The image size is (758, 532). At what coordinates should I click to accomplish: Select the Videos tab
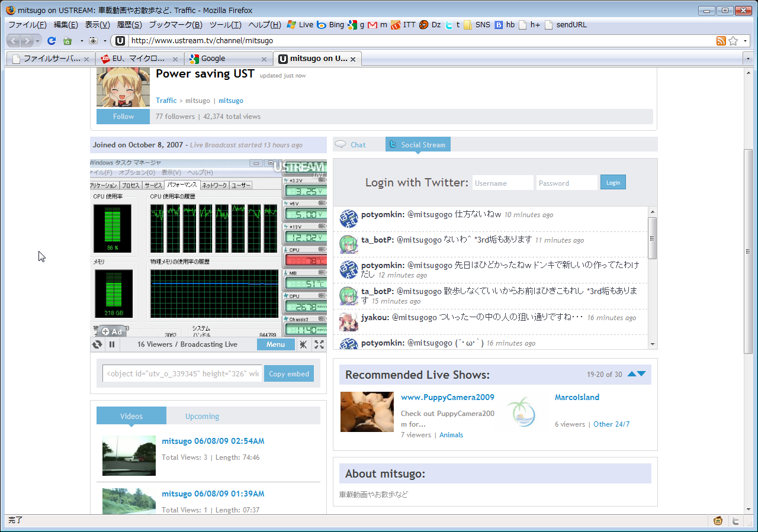[131, 416]
